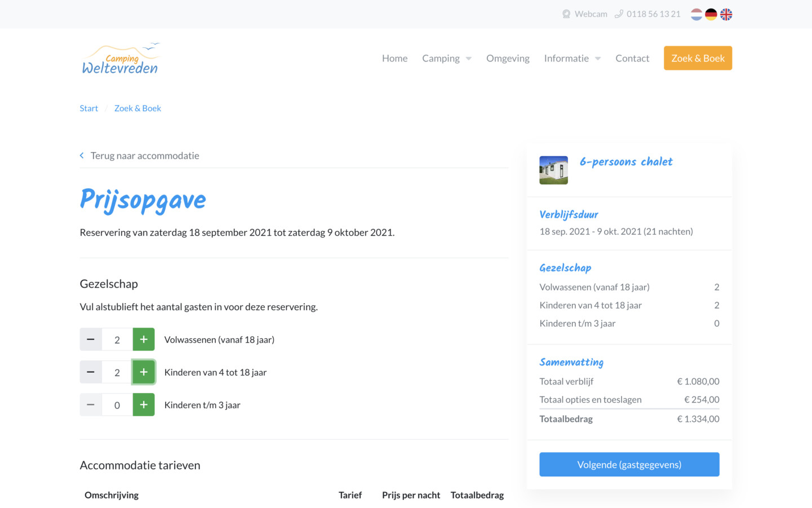Increase number of Volwassenen with plus

click(x=144, y=339)
